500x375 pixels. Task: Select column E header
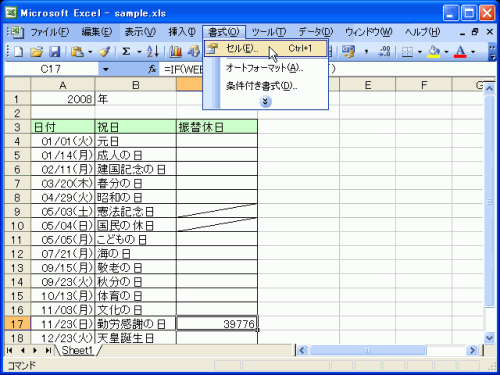[368, 85]
